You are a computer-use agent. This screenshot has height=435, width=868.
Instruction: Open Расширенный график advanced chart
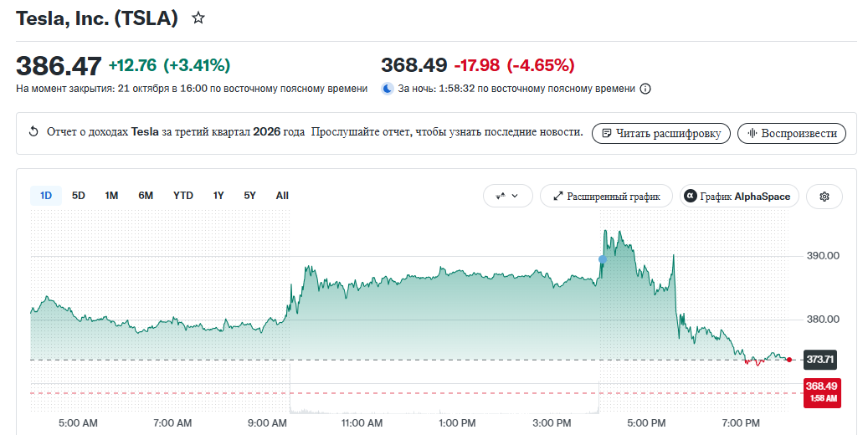pos(606,197)
